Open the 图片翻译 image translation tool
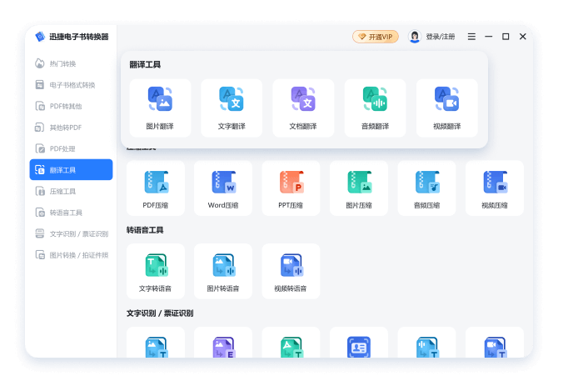 [x=160, y=108]
